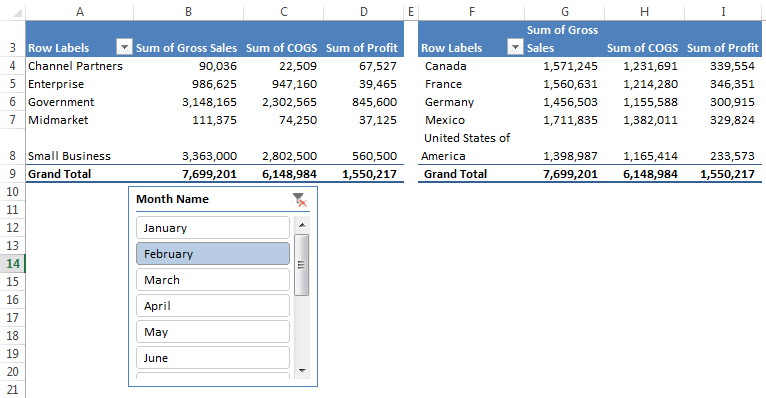Click the Midmarket row label

point(58,120)
